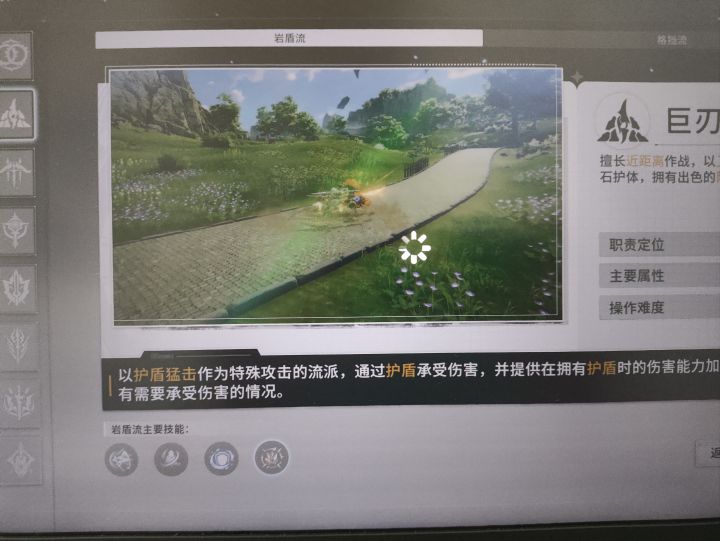Click the 职责定位 row
Viewport: 720px width, 541px height.
click(x=659, y=245)
